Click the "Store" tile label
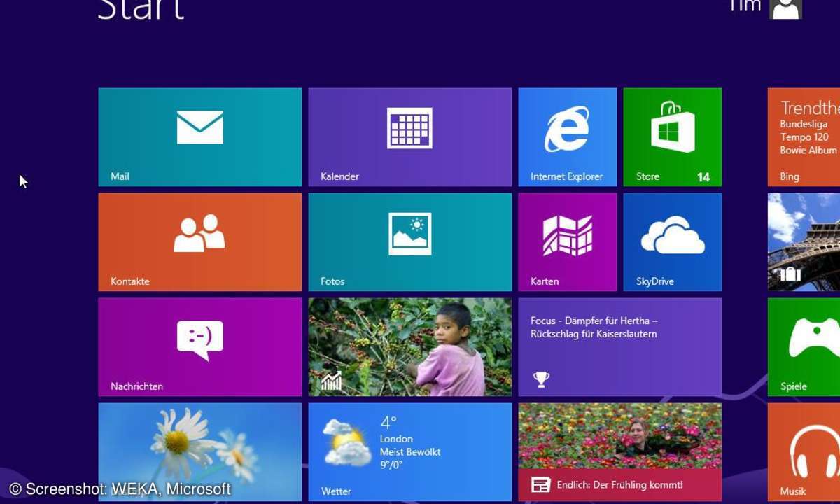Screen dimensions: 840x504 pos(647,176)
